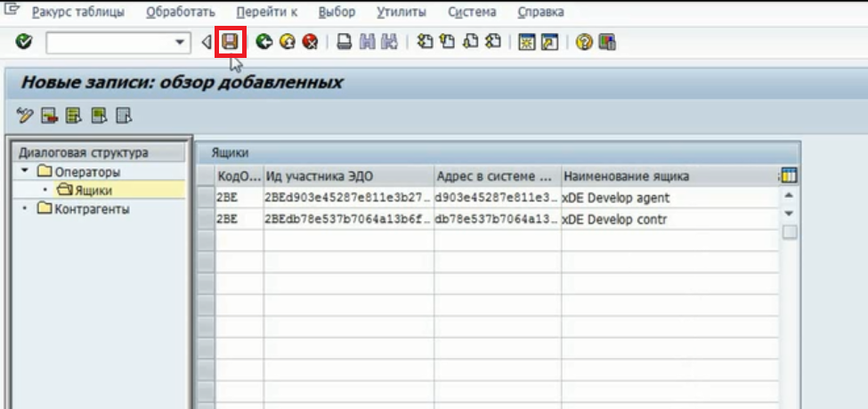Collapse command field with triangle arrow
Screen dimensions: 868x409
[206, 42]
